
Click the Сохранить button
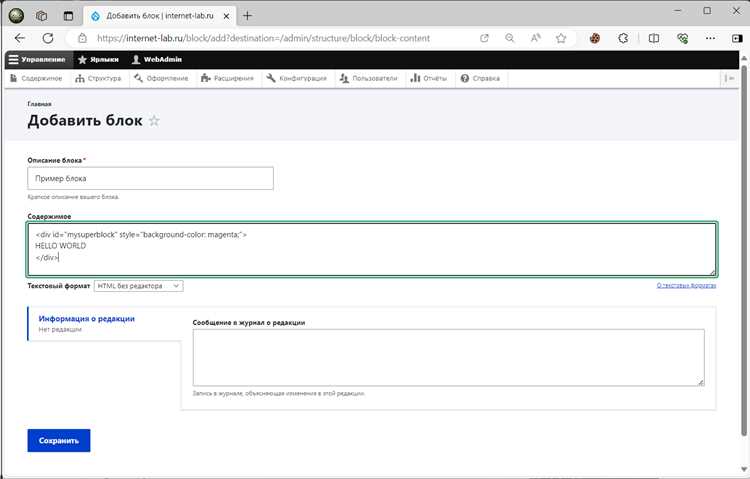coord(59,441)
